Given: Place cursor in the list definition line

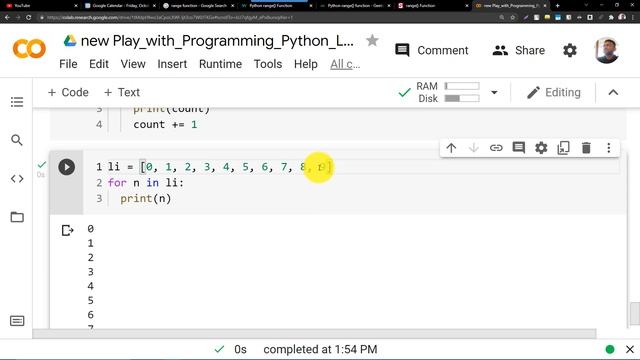Looking at the screenshot, I should click(220, 167).
